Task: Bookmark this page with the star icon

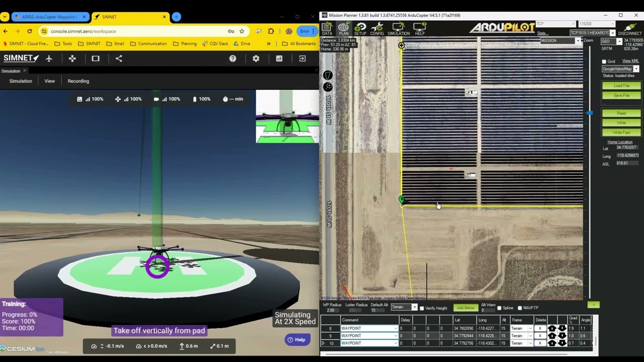Action: [x=242, y=31]
